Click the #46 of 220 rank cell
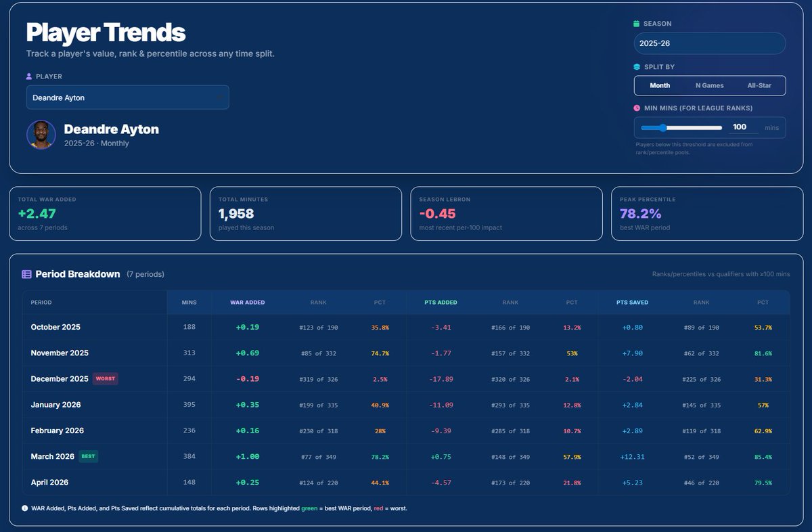 pyautogui.click(x=701, y=483)
